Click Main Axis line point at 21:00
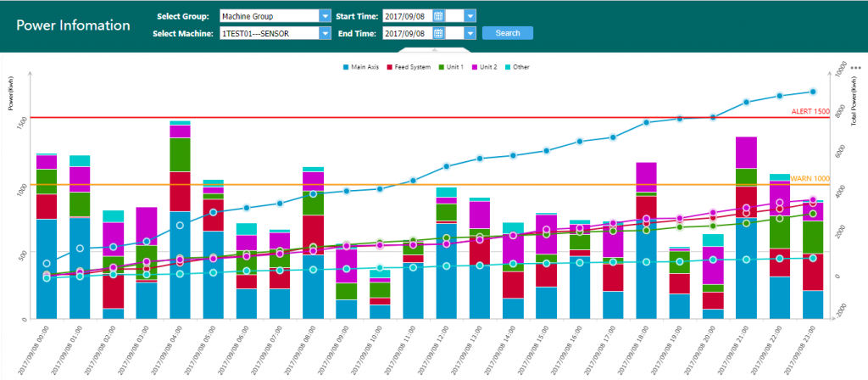The height and width of the screenshot is (380, 868). [x=746, y=102]
